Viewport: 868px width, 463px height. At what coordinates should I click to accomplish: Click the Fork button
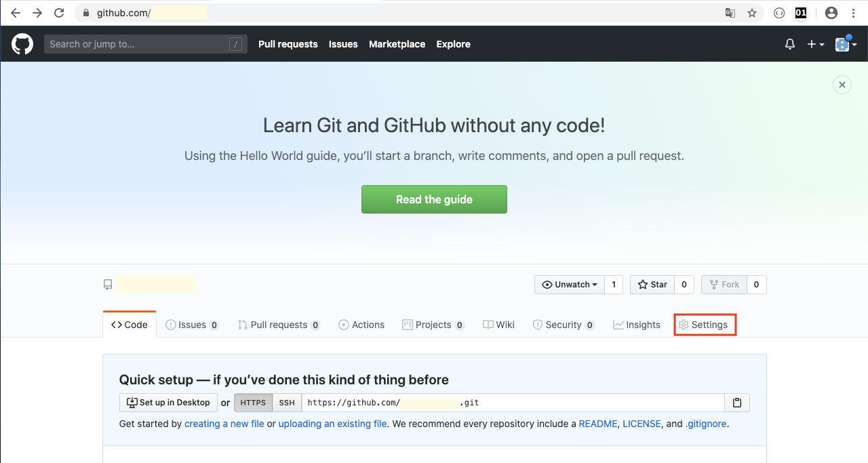[x=724, y=285]
